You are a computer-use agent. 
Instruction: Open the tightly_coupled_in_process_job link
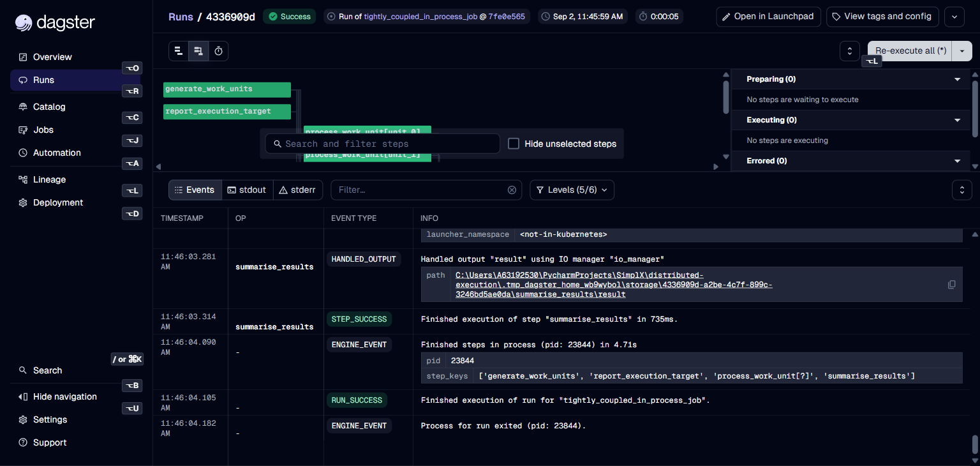[420, 17]
